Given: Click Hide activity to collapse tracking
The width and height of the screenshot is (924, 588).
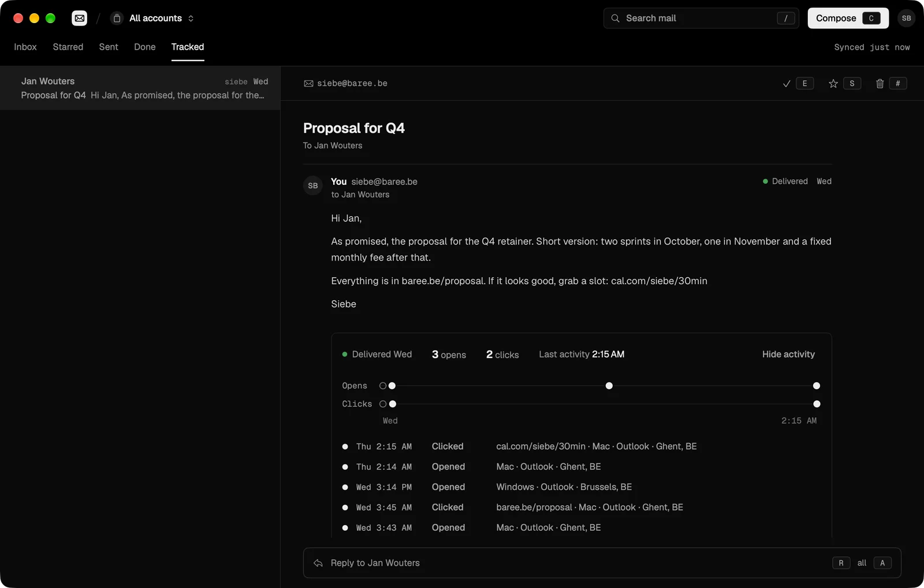Looking at the screenshot, I should (788, 355).
